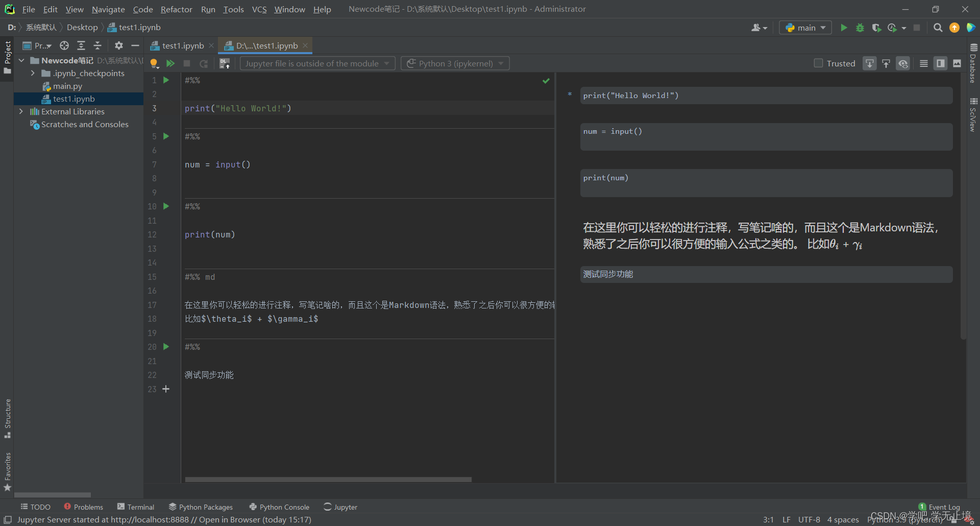980x526 pixels.
Task: Open the Event Log
Action: [939, 507]
